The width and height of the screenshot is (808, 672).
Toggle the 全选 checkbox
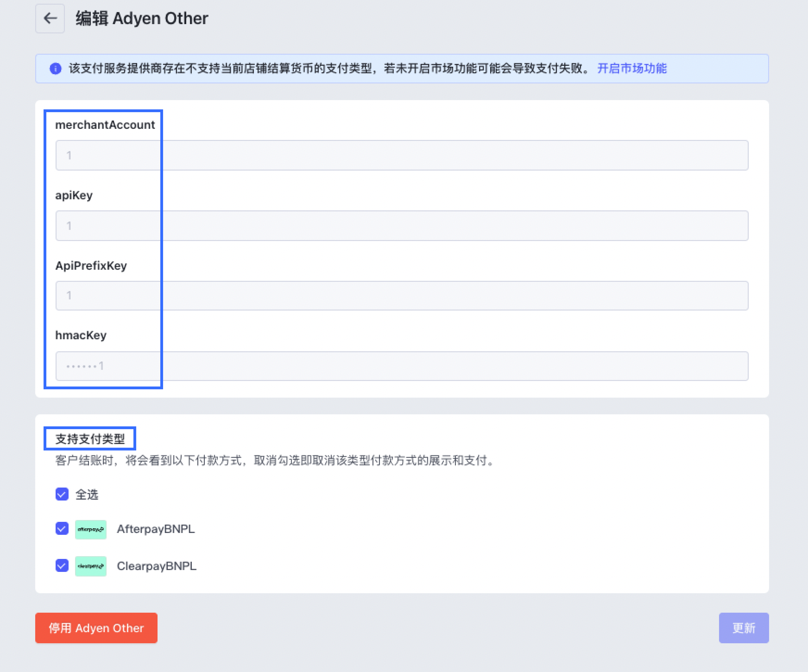[62, 494]
